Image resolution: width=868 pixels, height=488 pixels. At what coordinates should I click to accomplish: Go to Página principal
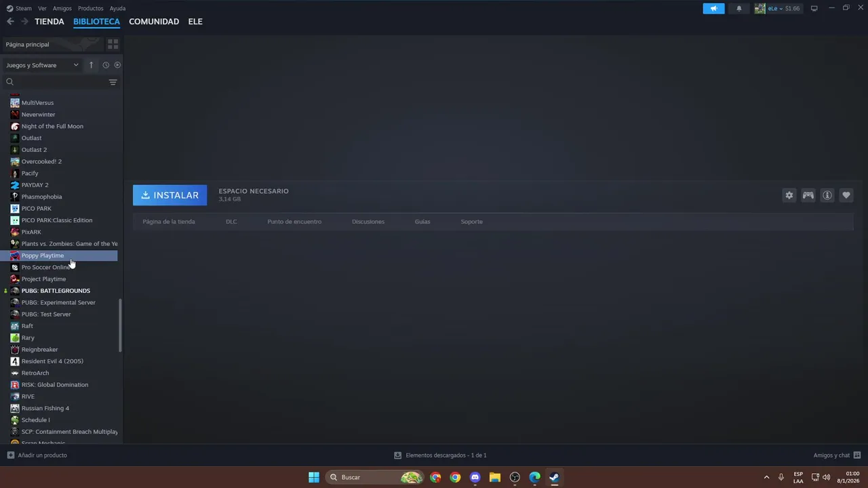click(x=53, y=44)
